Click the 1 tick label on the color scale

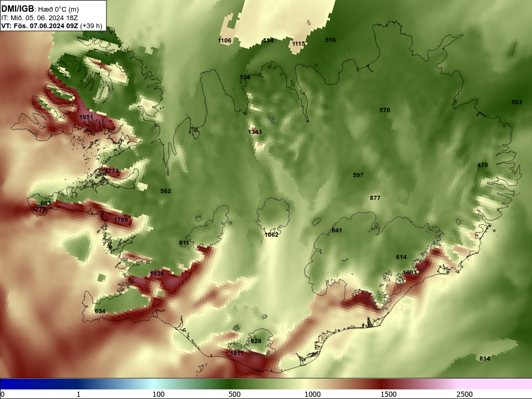tap(78, 394)
